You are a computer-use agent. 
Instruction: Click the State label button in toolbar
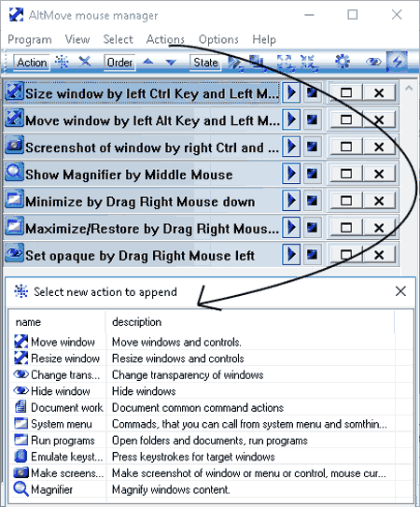tap(205, 62)
